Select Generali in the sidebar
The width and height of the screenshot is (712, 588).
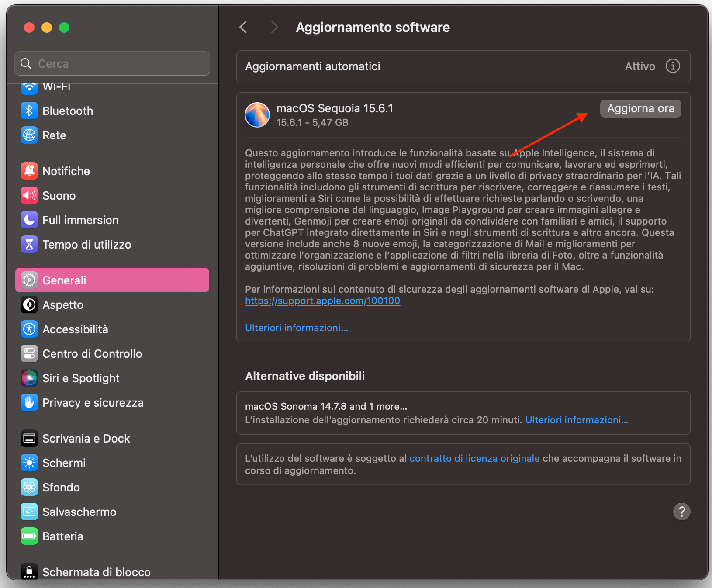(65, 280)
